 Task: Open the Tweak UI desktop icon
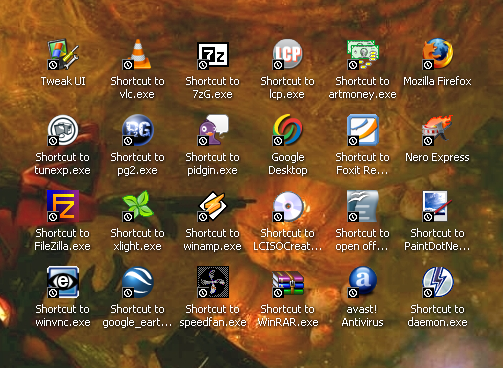pyautogui.click(x=63, y=54)
